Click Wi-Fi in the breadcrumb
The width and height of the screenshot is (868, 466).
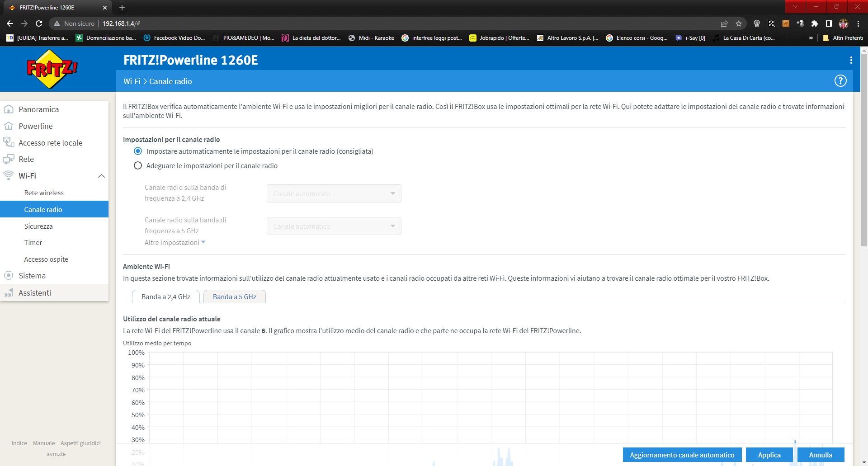coord(132,81)
